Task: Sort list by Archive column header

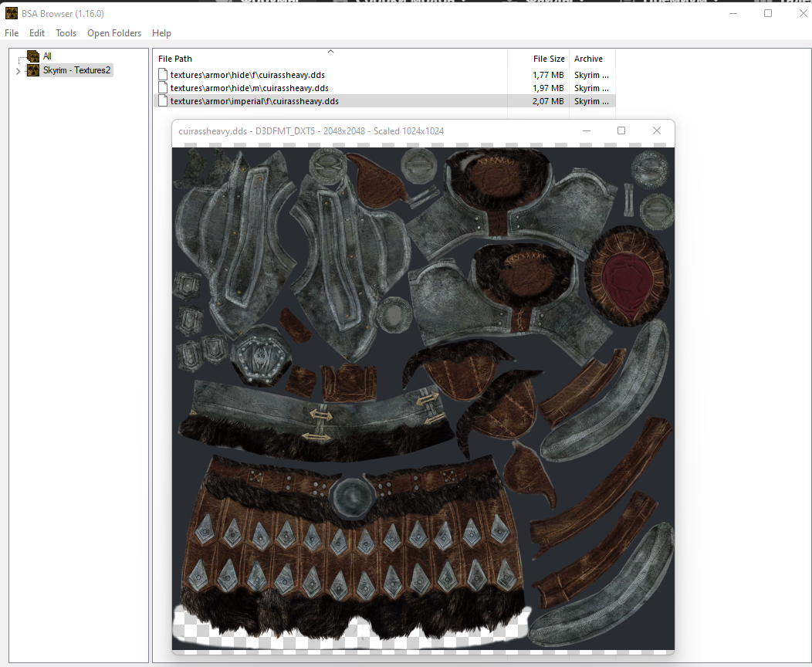Action: pos(588,59)
